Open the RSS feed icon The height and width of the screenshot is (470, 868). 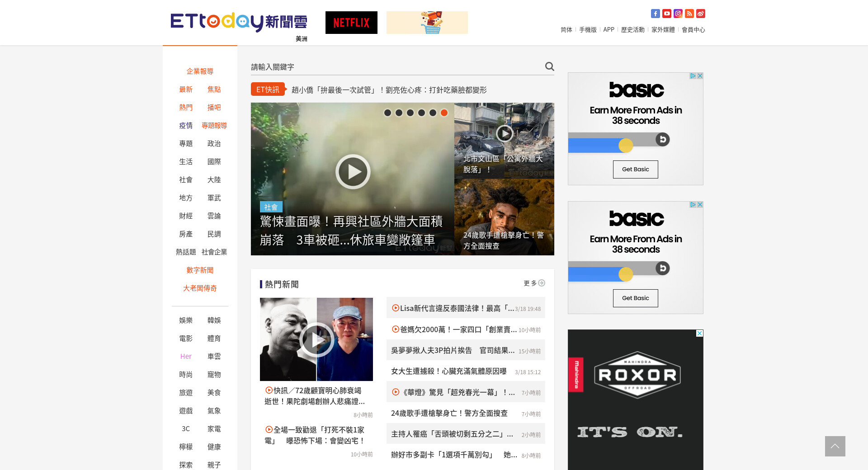(x=689, y=14)
